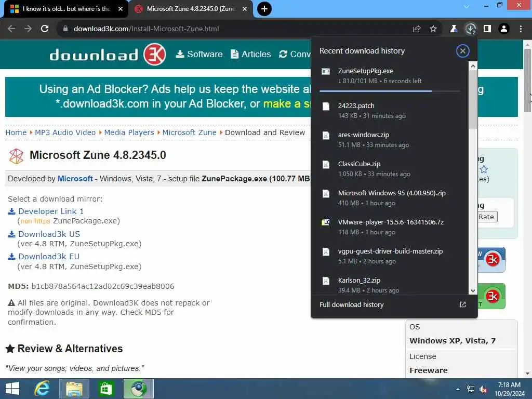Close the 'I know it's old' tab
The width and height of the screenshot is (532, 399).
pyautogui.click(x=121, y=9)
